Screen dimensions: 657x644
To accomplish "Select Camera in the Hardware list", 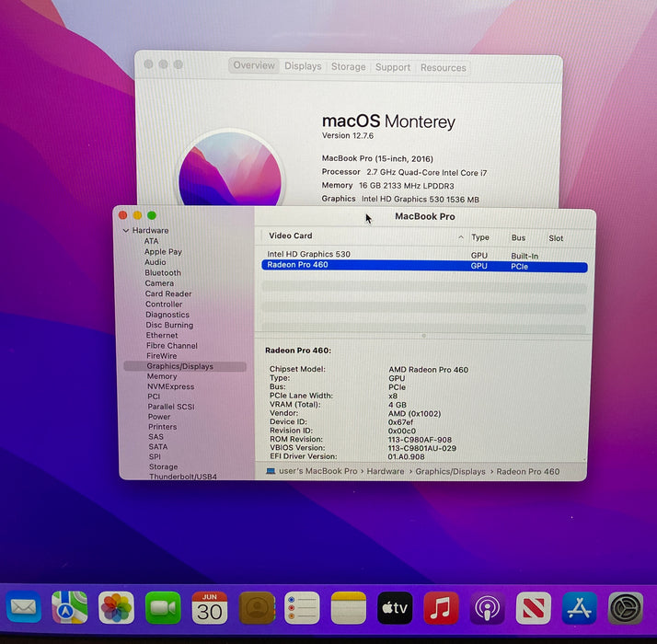I will [x=159, y=283].
